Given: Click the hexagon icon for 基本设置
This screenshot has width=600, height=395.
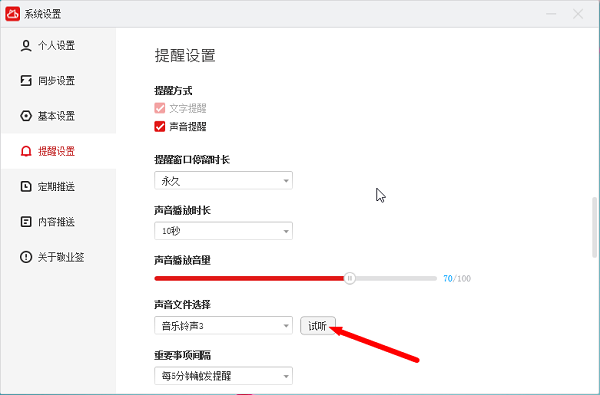Looking at the screenshot, I should (26, 116).
